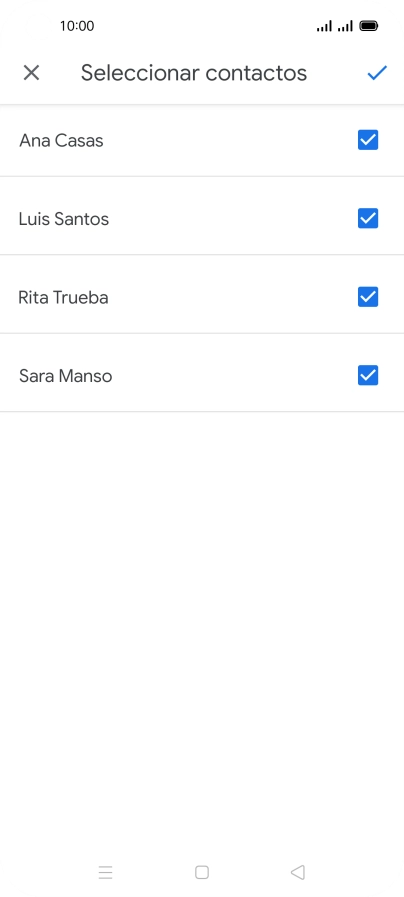Tap the back triangle navigation button
This screenshot has width=404, height=897.
(298, 872)
